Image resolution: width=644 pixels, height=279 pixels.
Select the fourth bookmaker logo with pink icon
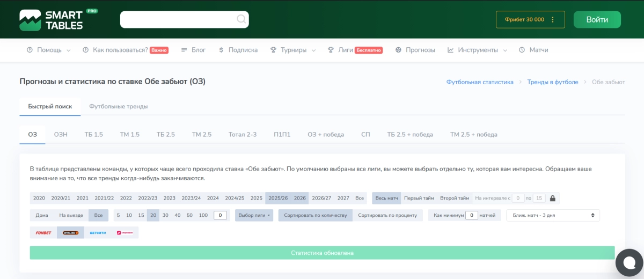(125, 232)
